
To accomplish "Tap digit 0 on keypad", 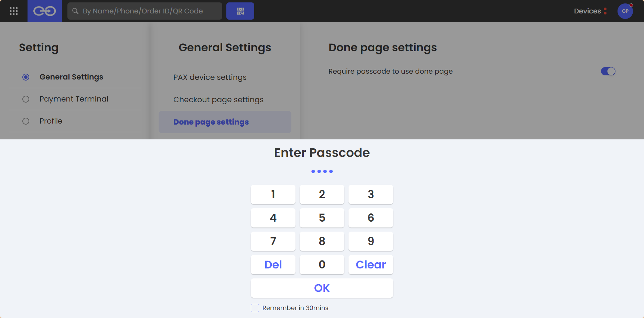I will [322, 265].
